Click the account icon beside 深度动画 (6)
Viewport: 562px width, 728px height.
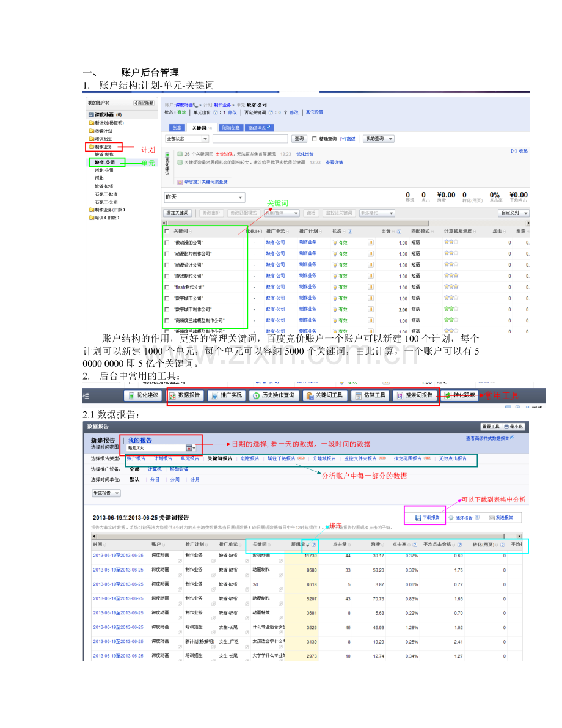coord(92,115)
